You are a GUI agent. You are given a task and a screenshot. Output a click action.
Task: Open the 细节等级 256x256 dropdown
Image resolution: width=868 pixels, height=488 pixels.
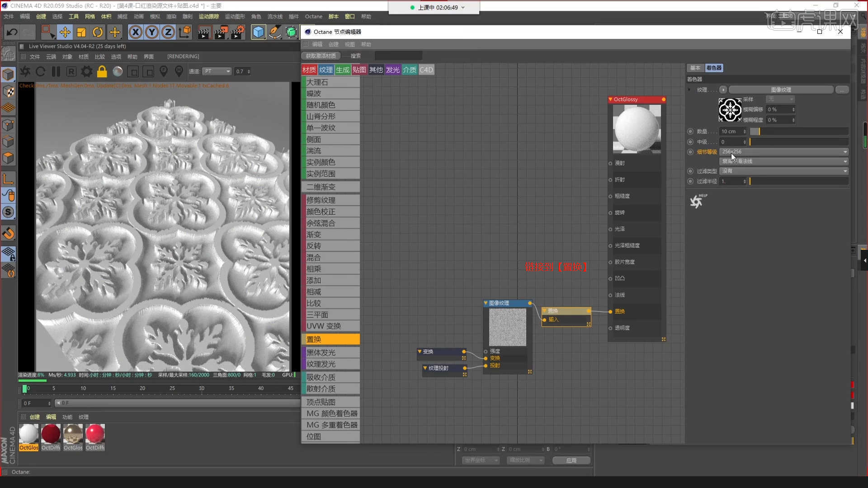[783, 152]
